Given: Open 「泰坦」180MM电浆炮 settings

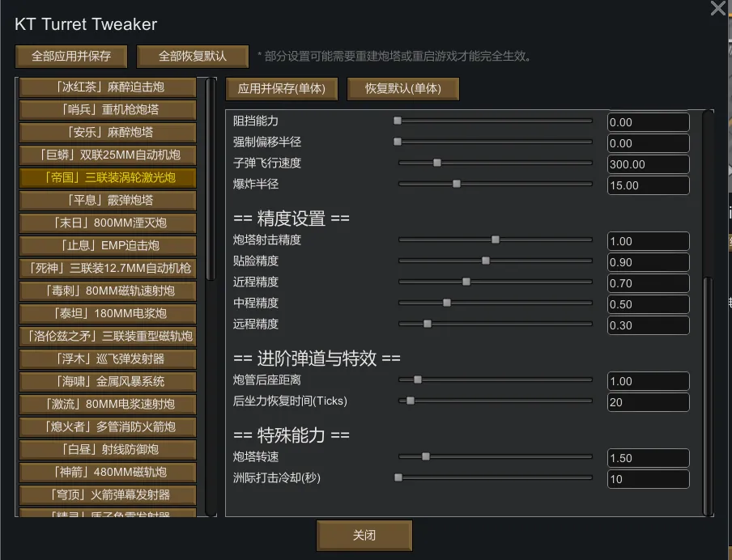Looking at the screenshot, I should pos(108,313).
